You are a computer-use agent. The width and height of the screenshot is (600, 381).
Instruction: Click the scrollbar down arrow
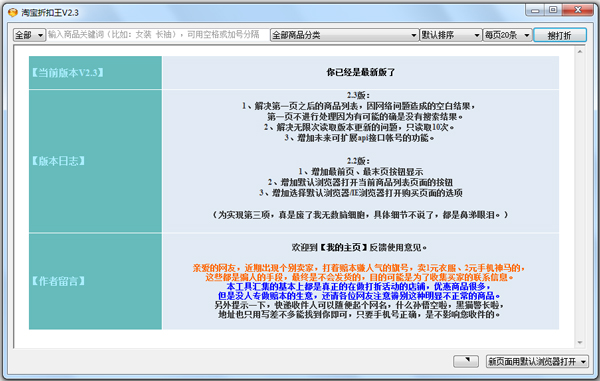click(580, 342)
